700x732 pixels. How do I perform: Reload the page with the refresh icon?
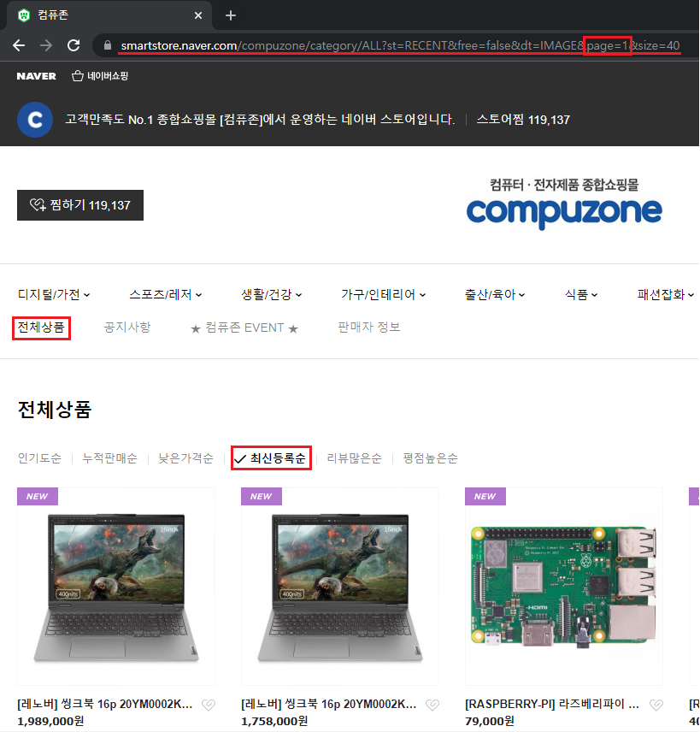(x=74, y=45)
